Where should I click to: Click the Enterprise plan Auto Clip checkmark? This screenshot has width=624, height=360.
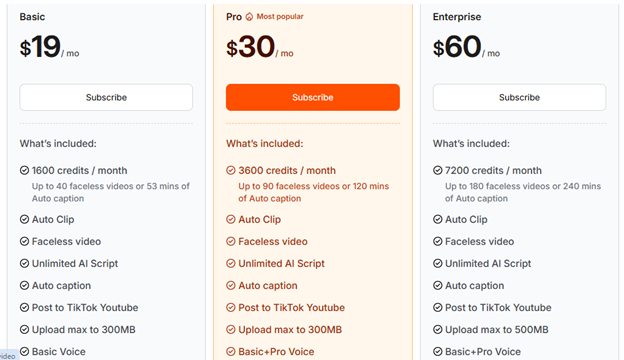[x=437, y=219]
